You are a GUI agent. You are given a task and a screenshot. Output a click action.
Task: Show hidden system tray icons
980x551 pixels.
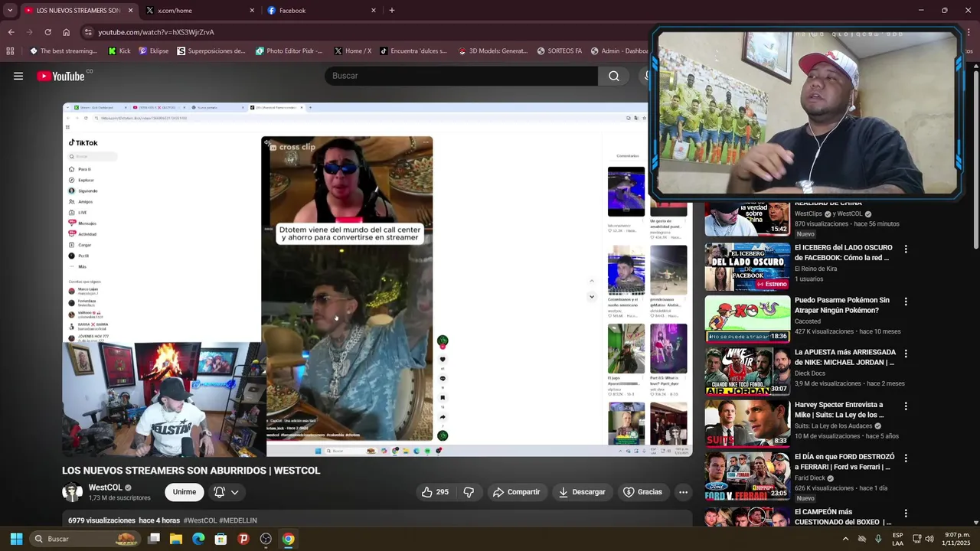[845, 539]
